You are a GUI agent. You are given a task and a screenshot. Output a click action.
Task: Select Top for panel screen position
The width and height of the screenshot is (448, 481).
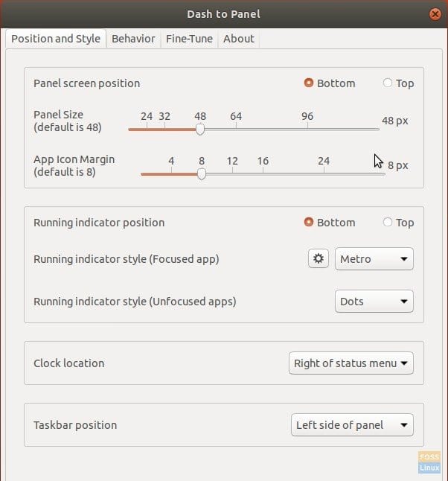388,83
